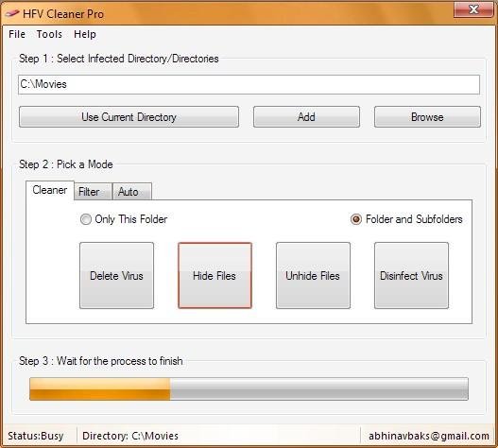Image resolution: width=498 pixels, height=448 pixels.
Task: Click the HFV Cleaner Pro title bar icon
Action: point(12,13)
